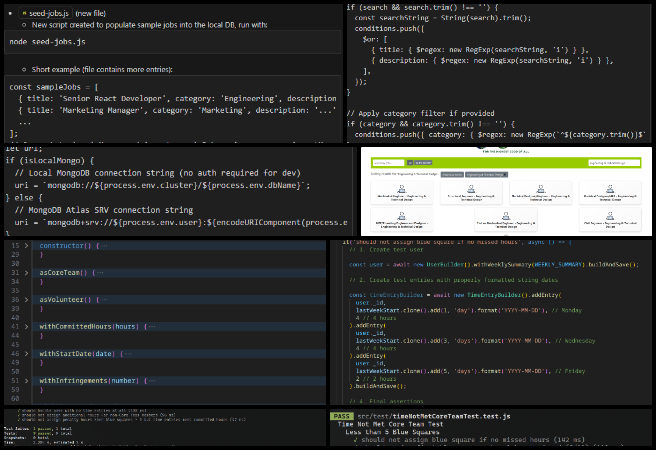Click the 'Marketing Manager' title string

[103, 110]
